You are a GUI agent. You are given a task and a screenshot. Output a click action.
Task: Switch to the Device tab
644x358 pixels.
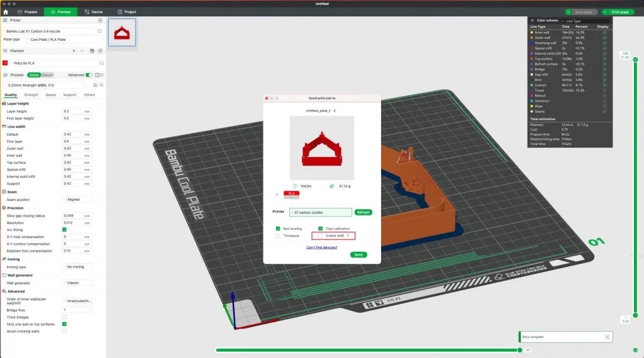point(93,12)
